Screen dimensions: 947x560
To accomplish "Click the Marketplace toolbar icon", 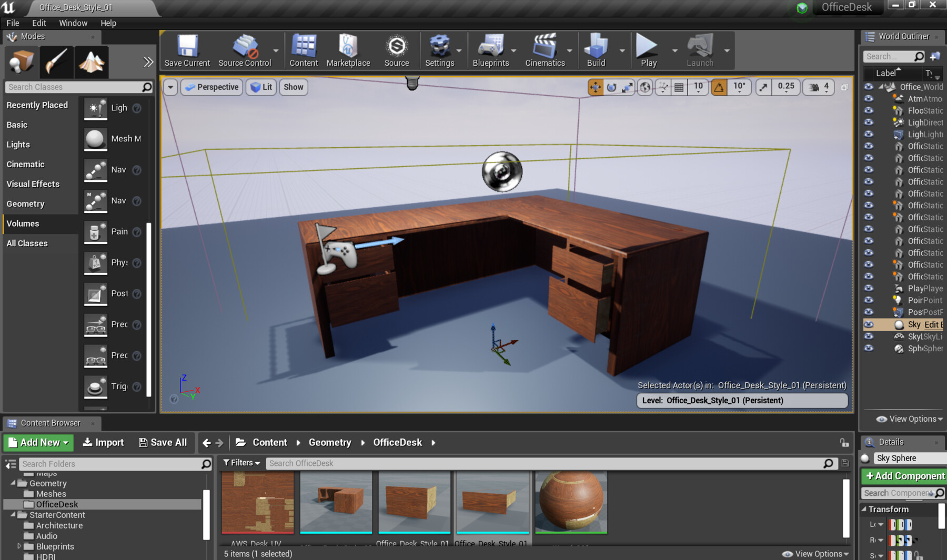I will [x=348, y=50].
